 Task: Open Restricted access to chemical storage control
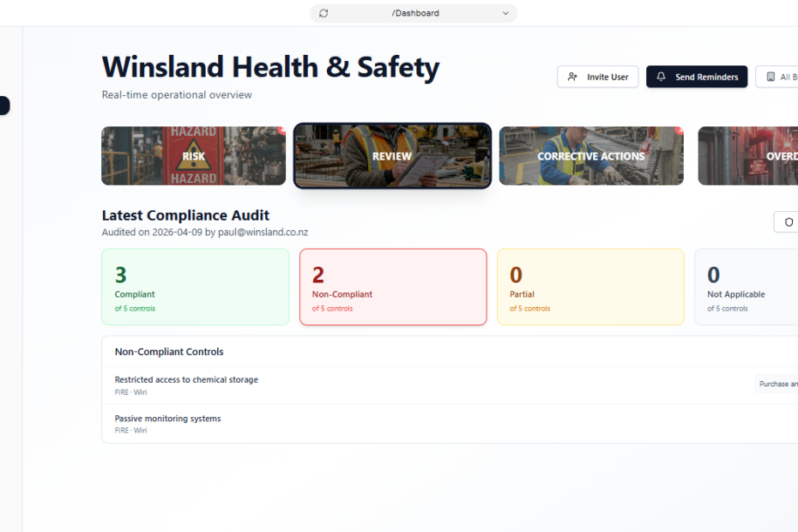click(x=186, y=379)
